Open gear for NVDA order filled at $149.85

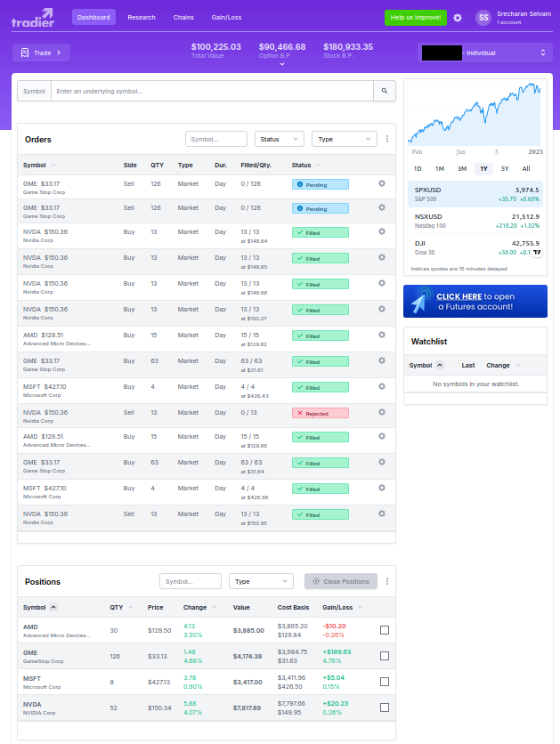[382, 258]
